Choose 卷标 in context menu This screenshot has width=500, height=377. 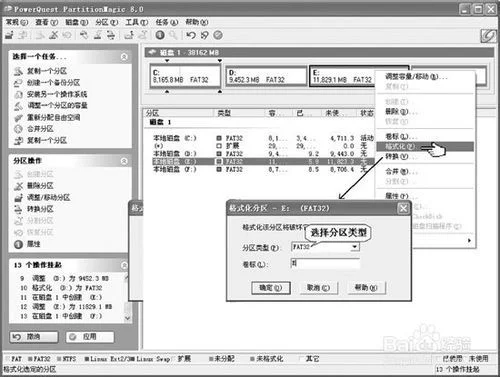pyautogui.click(x=425, y=136)
